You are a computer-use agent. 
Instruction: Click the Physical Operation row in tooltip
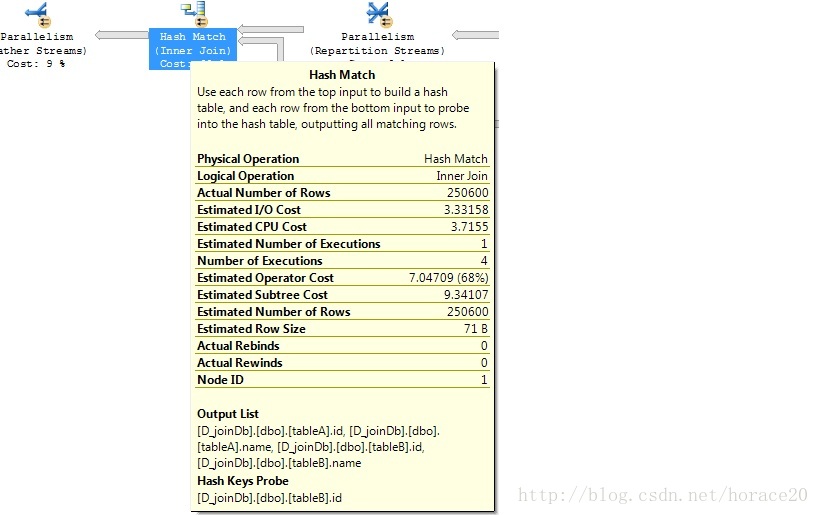pos(342,159)
